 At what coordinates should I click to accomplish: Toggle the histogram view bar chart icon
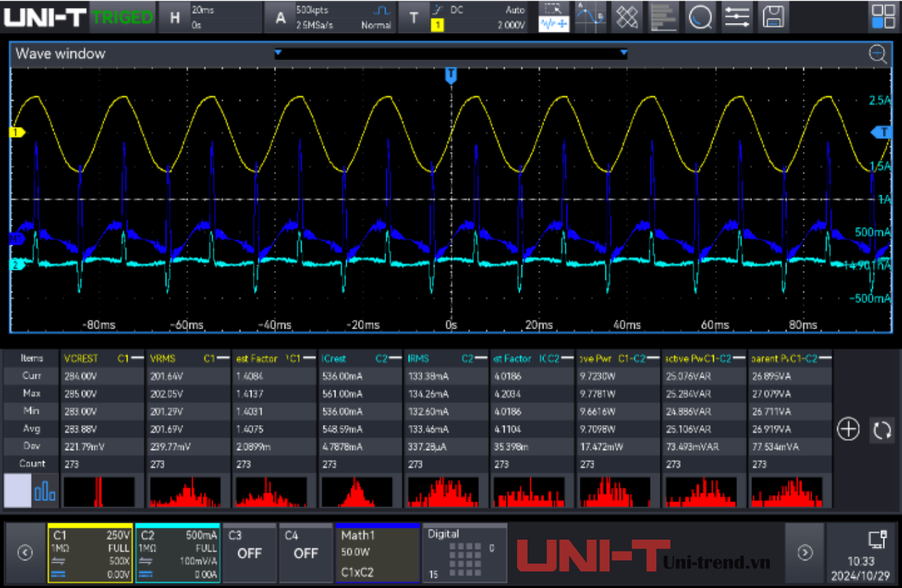point(45,492)
